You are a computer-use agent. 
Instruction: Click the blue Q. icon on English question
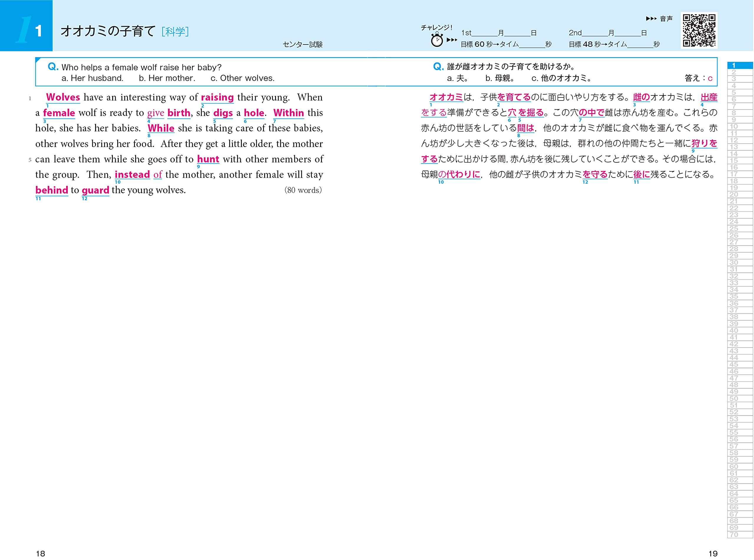pos(54,67)
